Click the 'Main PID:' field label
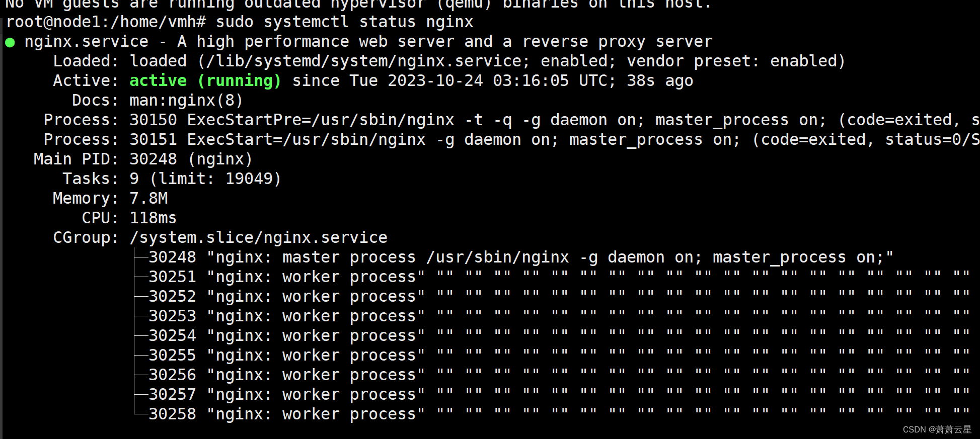 76,159
